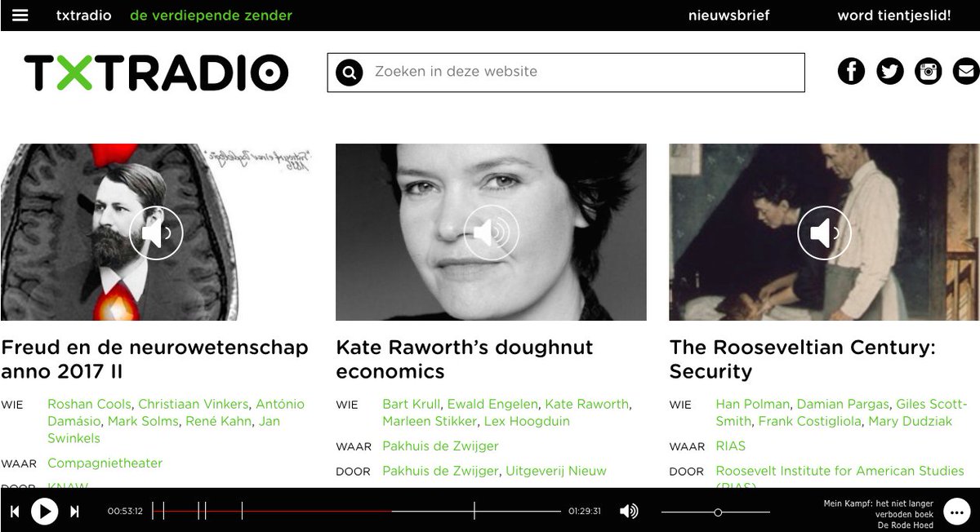Open 'word tientjeslid!' menu item
The height and width of the screenshot is (532, 980).
click(894, 16)
